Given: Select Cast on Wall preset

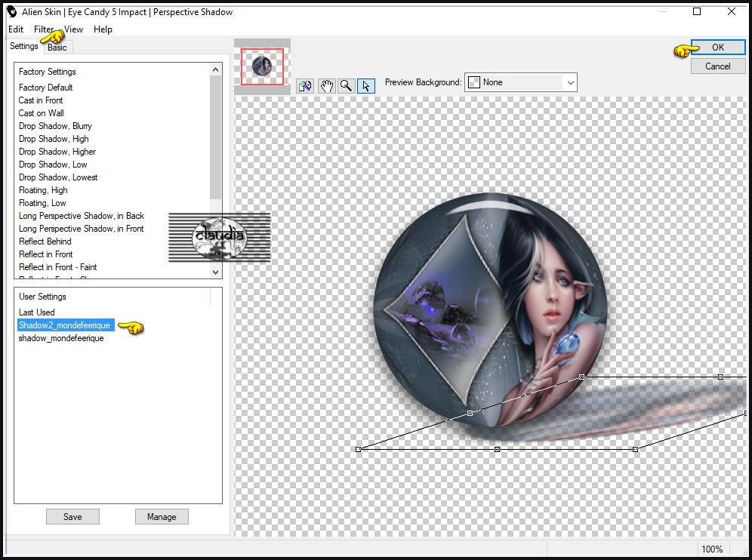Looking at the screenshot, I should click(x=42, y=113).
